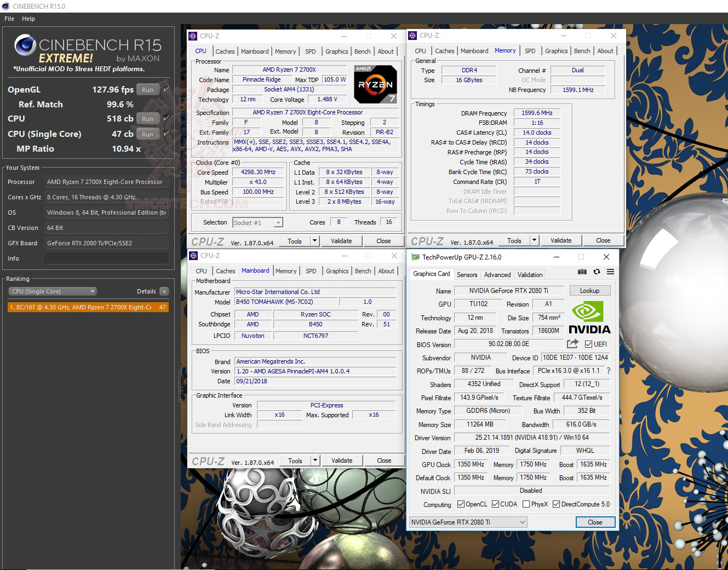This screenshot has height=570, width=728.
Task: Export the BIOS using the share icon
Action: pos(572,344)
